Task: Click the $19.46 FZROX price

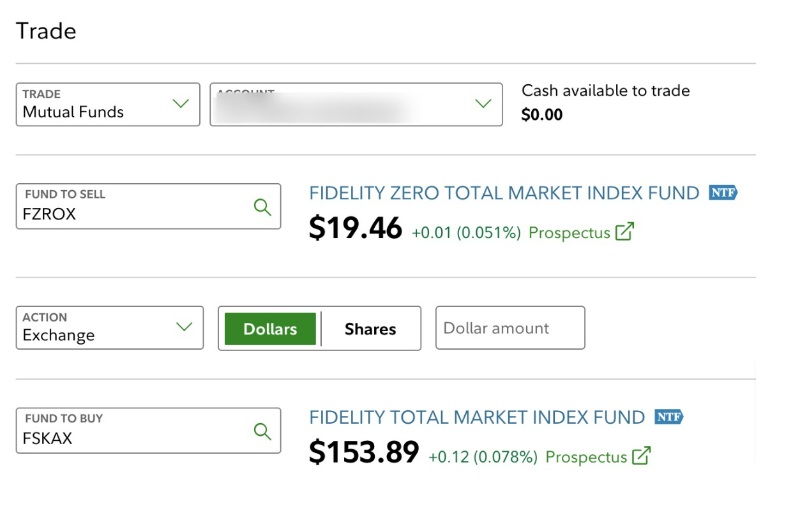Action: (355, 230)
